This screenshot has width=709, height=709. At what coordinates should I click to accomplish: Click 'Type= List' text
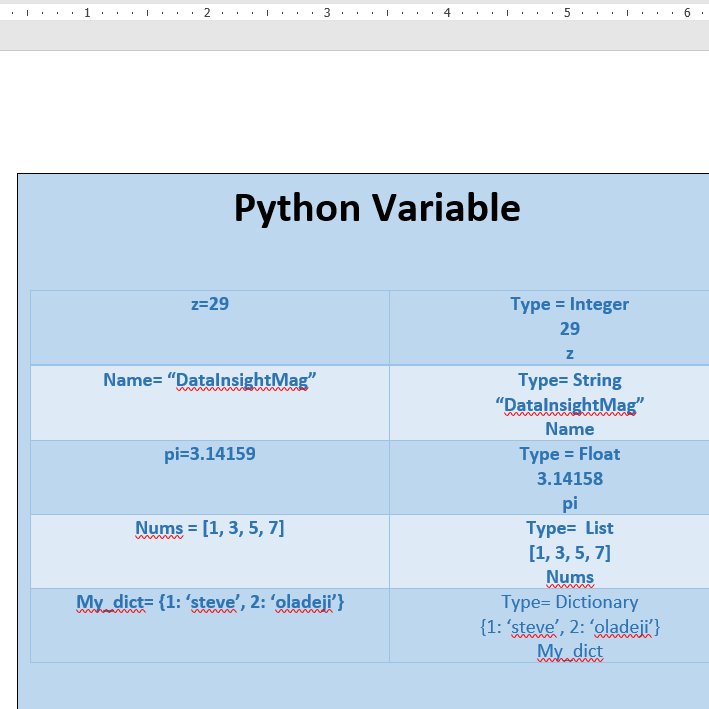pos(570,528)
